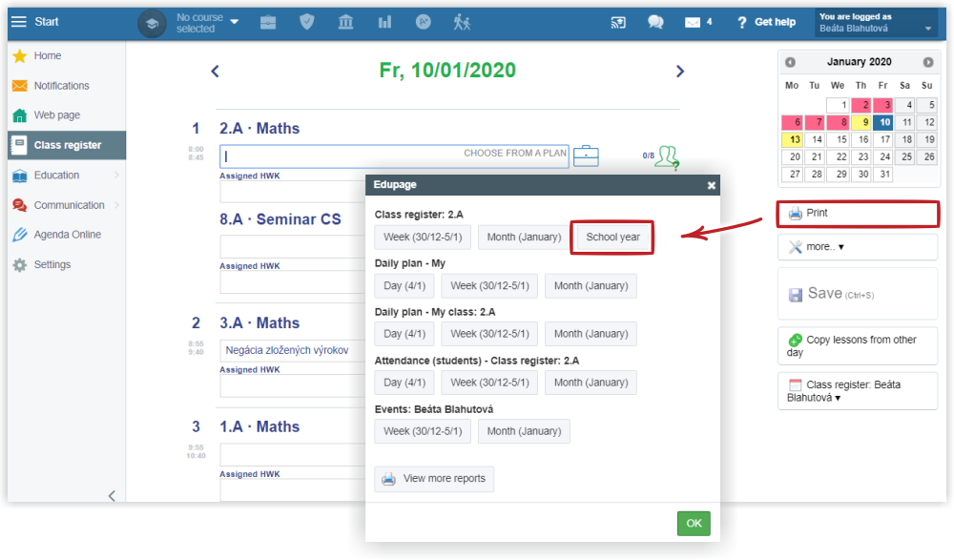Viewport: 954px width, 560px height.
Task: Click the briefcase plan icon beside topic field
Action: pos(586,156)
